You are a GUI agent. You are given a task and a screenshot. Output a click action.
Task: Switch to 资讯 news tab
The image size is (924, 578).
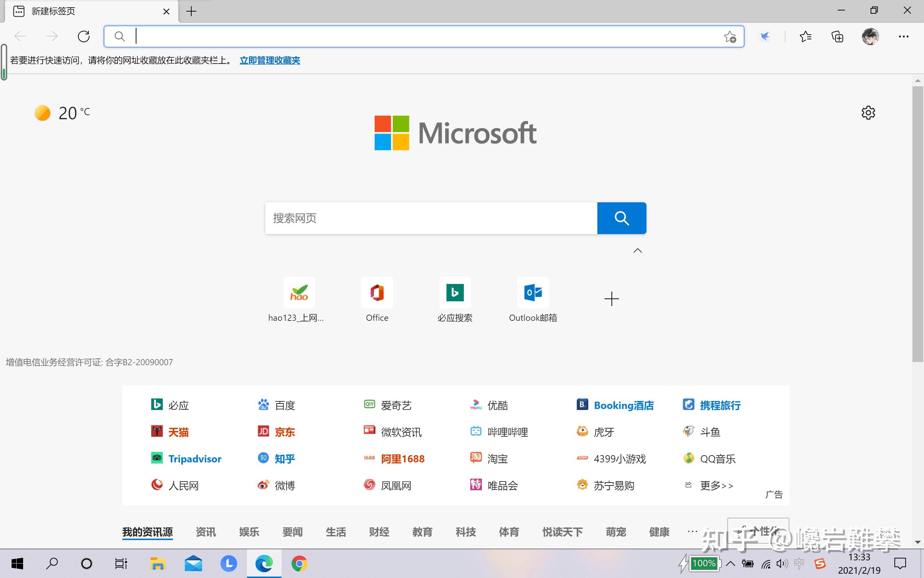click(x=206, y=532)
